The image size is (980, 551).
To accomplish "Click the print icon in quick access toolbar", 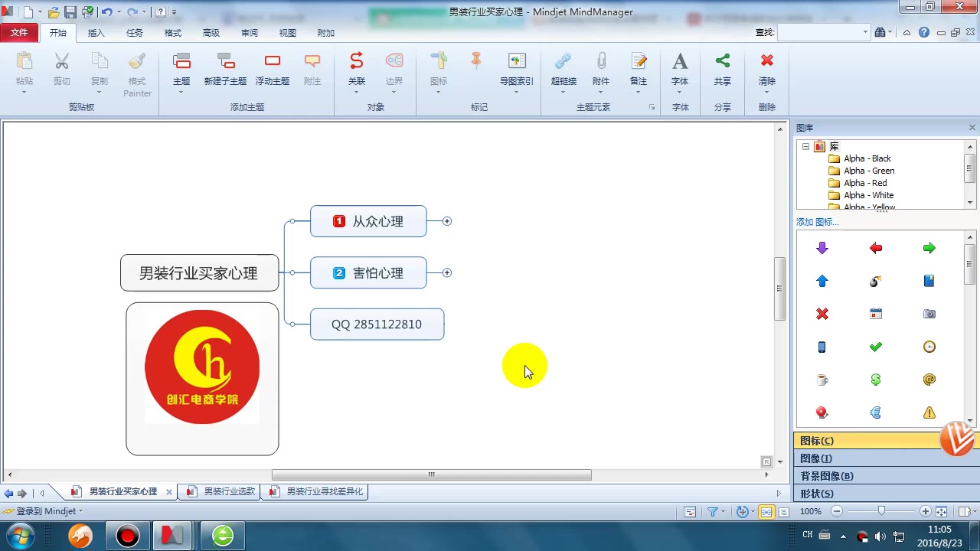I will coord(87,12).
